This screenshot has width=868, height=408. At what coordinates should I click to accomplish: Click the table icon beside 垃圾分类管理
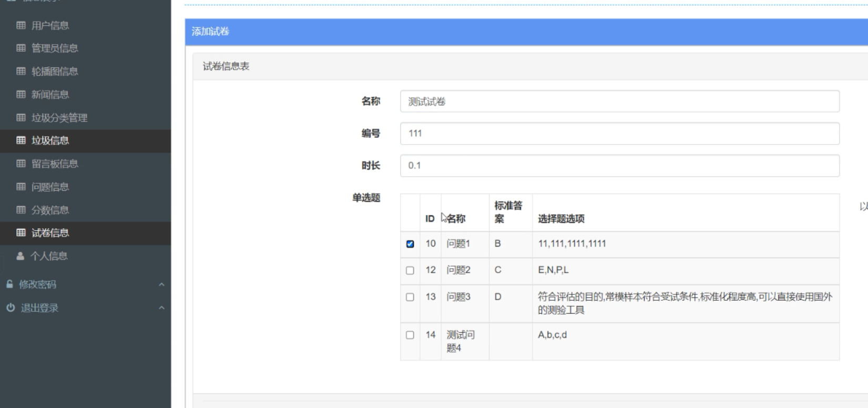click(x=21, y=118)
